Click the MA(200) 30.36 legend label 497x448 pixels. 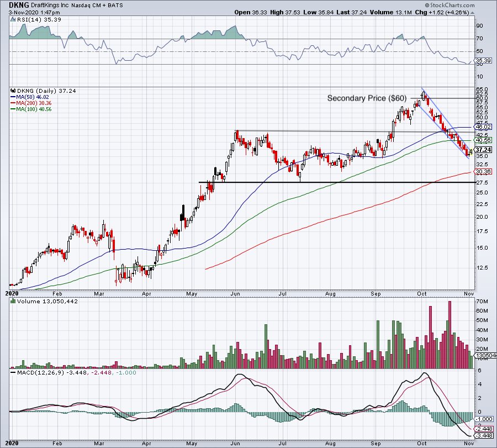point(34,103)
